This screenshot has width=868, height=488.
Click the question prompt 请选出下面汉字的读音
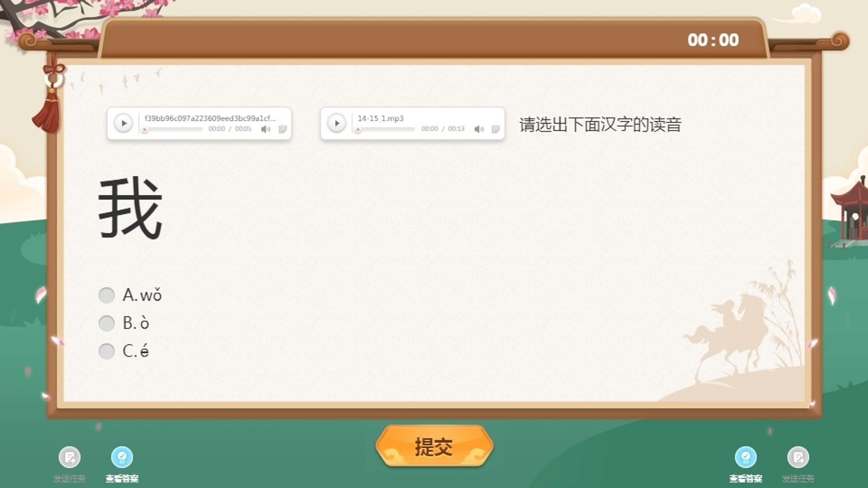click(x=600, y=124)
